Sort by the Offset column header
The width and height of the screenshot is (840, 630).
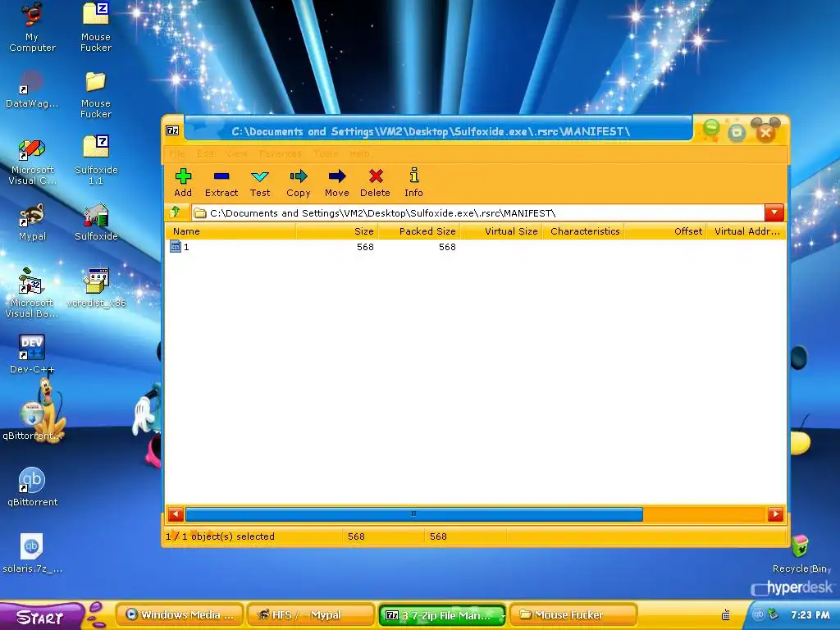pos(666,231)
